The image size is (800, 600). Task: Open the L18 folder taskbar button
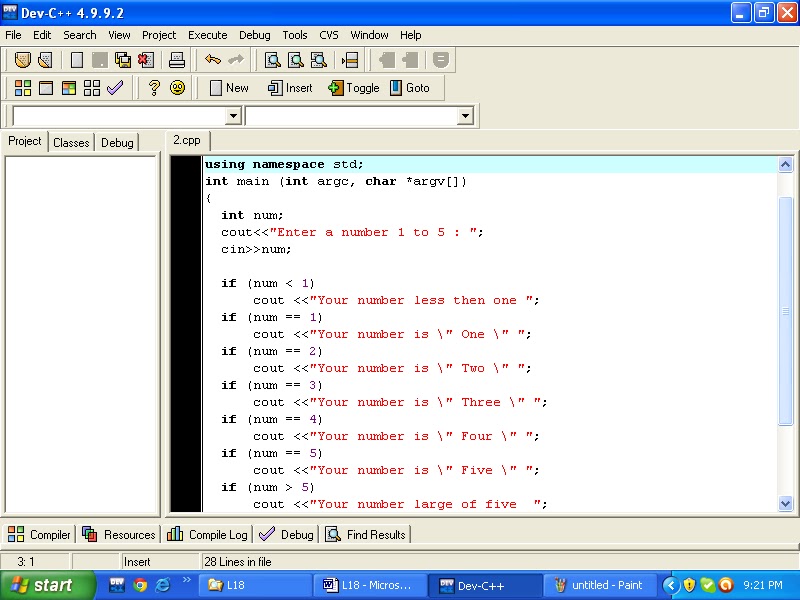pos(254,585)
